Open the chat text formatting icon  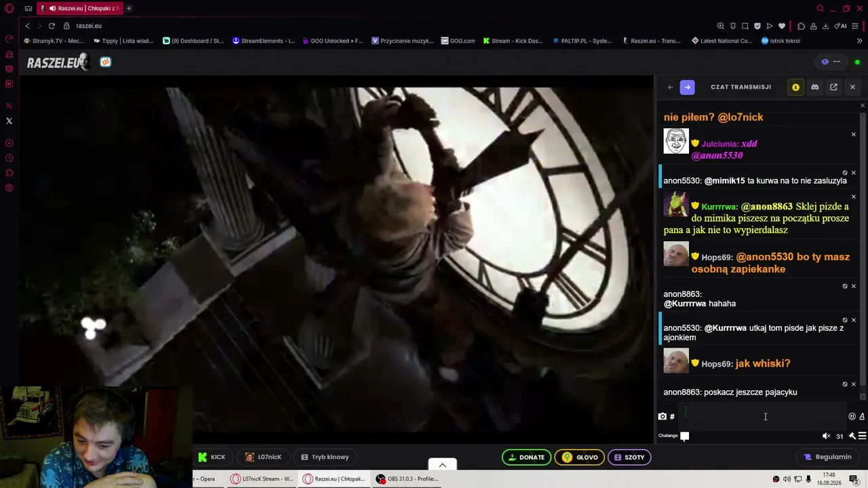pyautogui.click(x=862, y=417)
